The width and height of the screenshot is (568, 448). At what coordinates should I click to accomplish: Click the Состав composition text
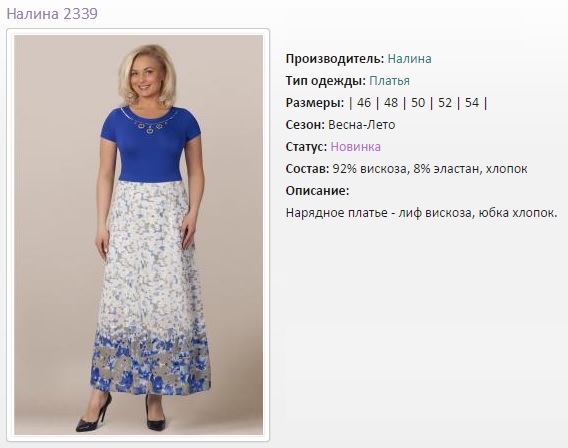406,169
